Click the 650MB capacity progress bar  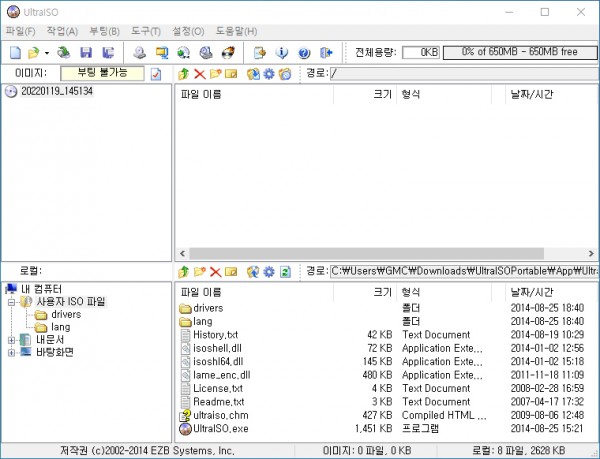click(520, 52)
